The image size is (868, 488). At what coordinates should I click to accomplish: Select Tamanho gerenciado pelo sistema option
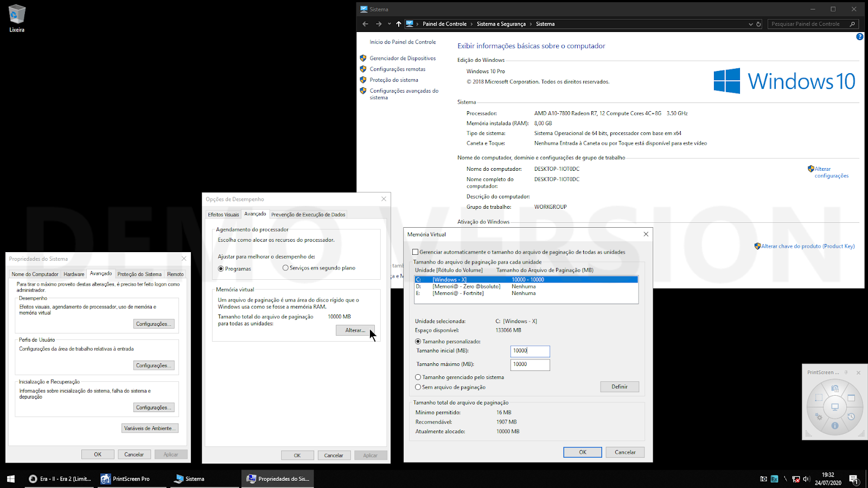[x=418, y=377]
